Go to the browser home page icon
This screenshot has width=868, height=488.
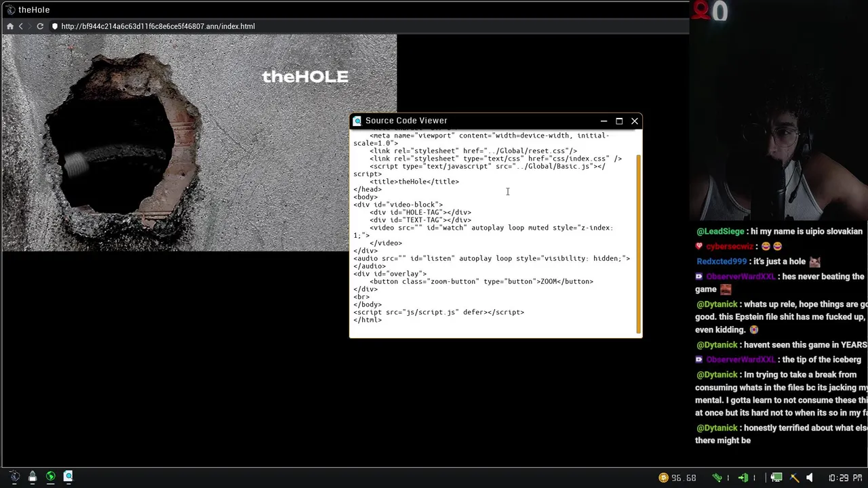[10, 26]
